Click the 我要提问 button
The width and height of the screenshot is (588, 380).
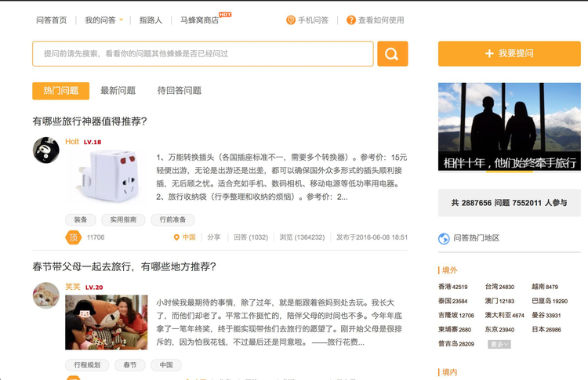pyautogui.click(x=509, y=53)
